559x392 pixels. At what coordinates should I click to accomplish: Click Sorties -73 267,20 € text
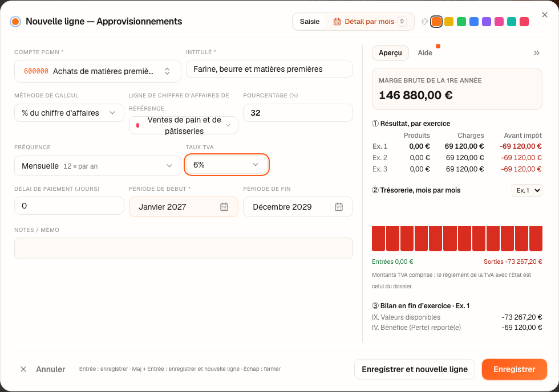513,262
